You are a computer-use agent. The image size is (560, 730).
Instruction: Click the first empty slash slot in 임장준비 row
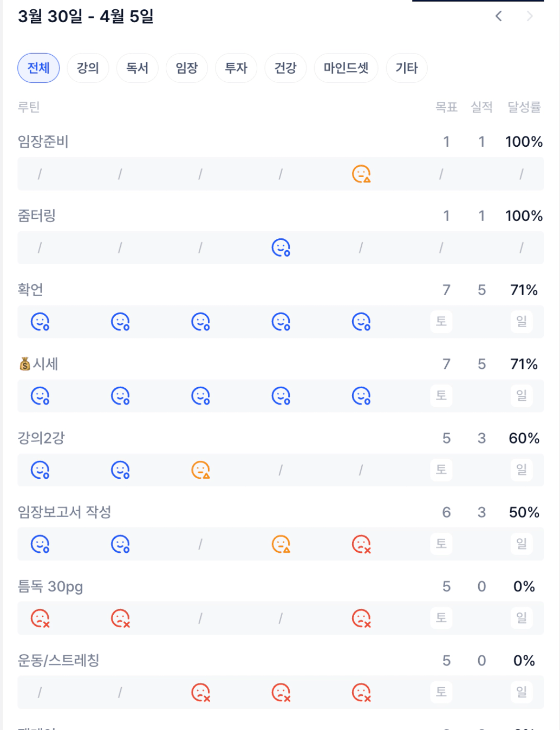click(x=40, y=174)
